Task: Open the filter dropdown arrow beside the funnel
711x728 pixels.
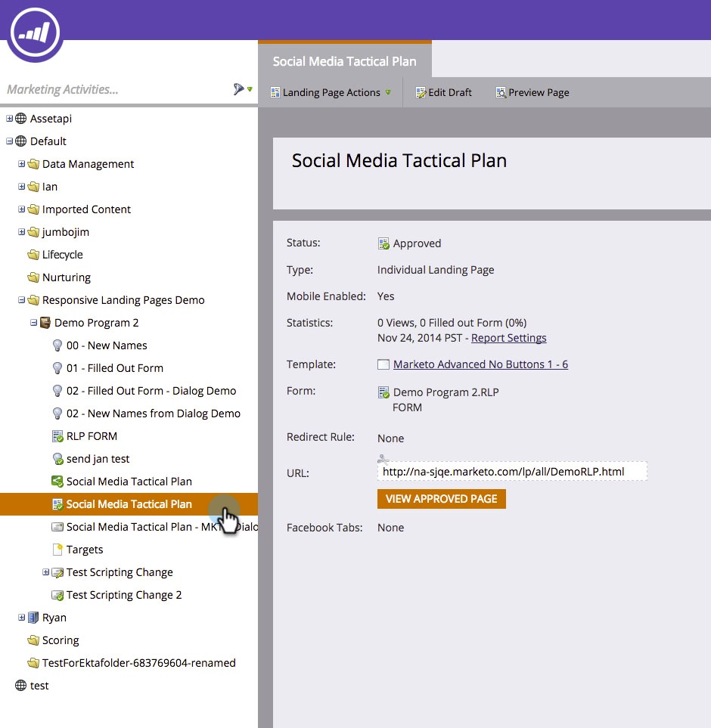Action: click(x=250, y=89)
